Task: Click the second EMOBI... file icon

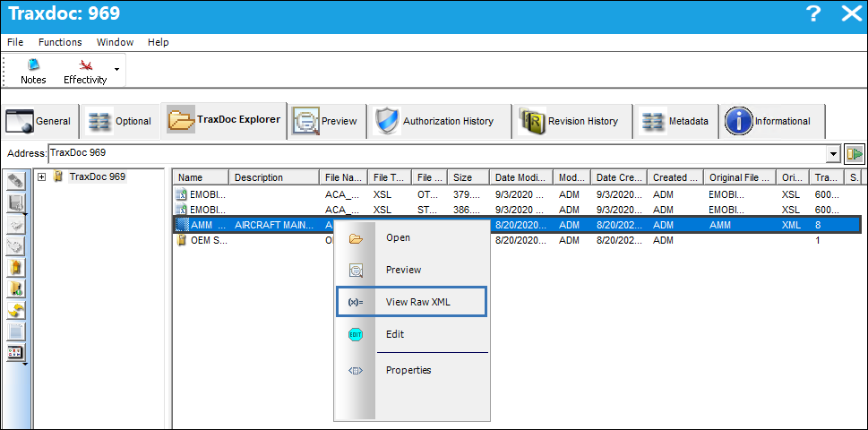Action: point(182,210)
